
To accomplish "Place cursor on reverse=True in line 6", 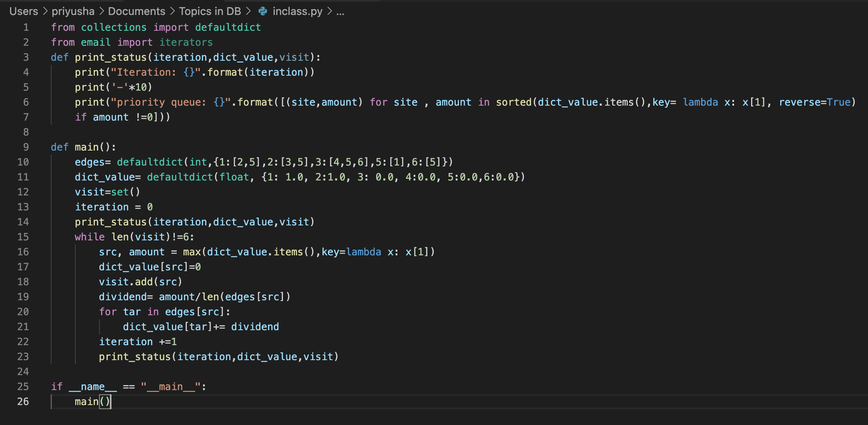I will pyautogui.click(x=814, y=102).
